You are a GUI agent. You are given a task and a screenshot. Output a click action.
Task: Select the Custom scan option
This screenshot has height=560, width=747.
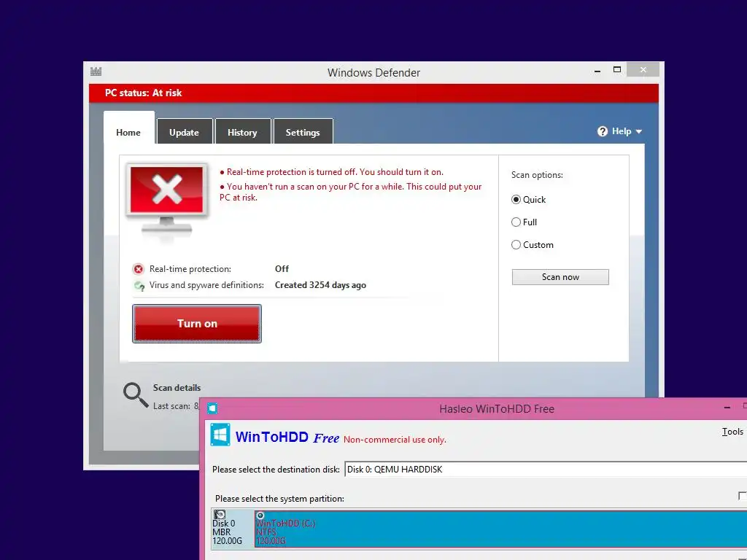(516, 245)
